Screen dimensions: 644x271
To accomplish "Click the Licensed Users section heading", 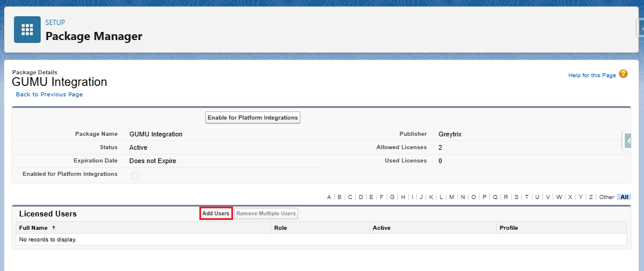I will [48, 214].
